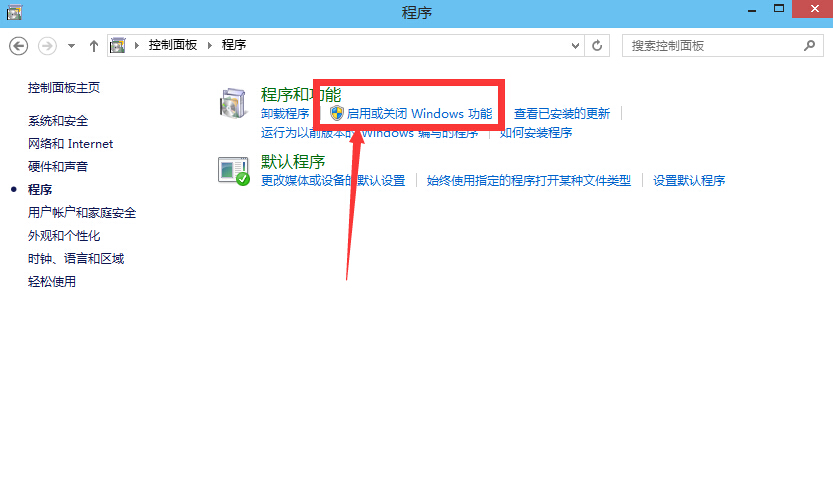The height and width of the screenshot is (494, 833).
Task: Click the 默认程序 icon
Action: [234, 171]
